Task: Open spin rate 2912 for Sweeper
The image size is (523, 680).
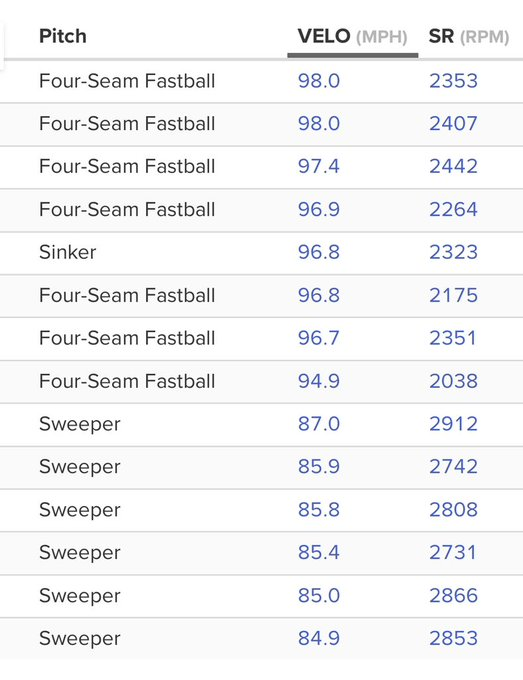Action: [x=453, y=424]
